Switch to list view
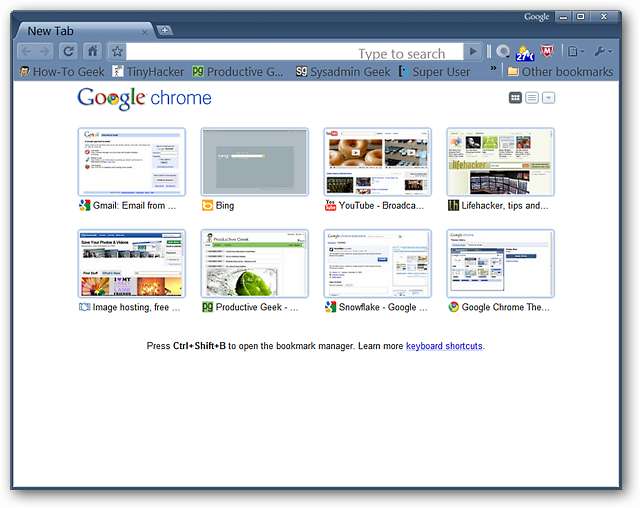This screenshot has width=640, height=508. pyautogui.click(x=532, y=98)
